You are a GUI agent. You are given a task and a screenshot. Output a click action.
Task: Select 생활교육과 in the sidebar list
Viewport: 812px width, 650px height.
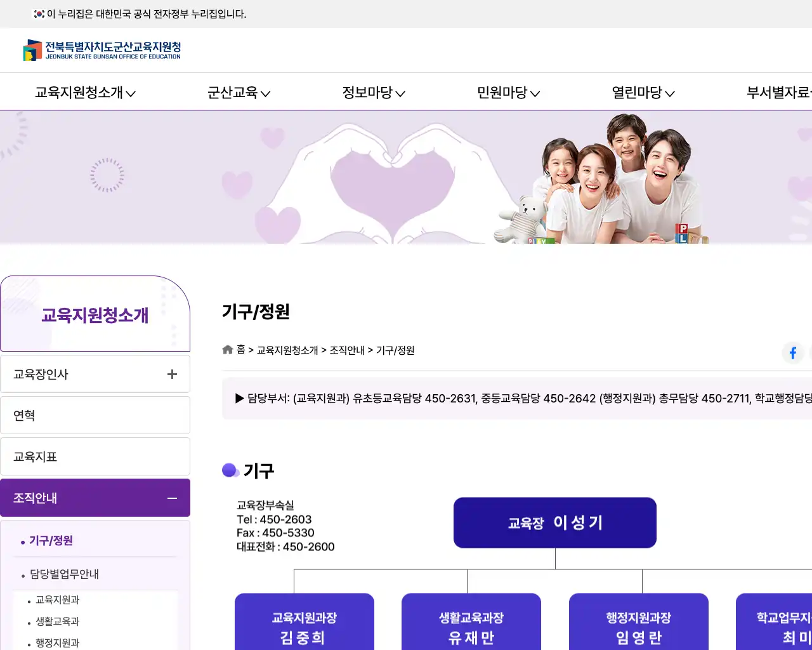pyautogui.click(x=57, y=621)
